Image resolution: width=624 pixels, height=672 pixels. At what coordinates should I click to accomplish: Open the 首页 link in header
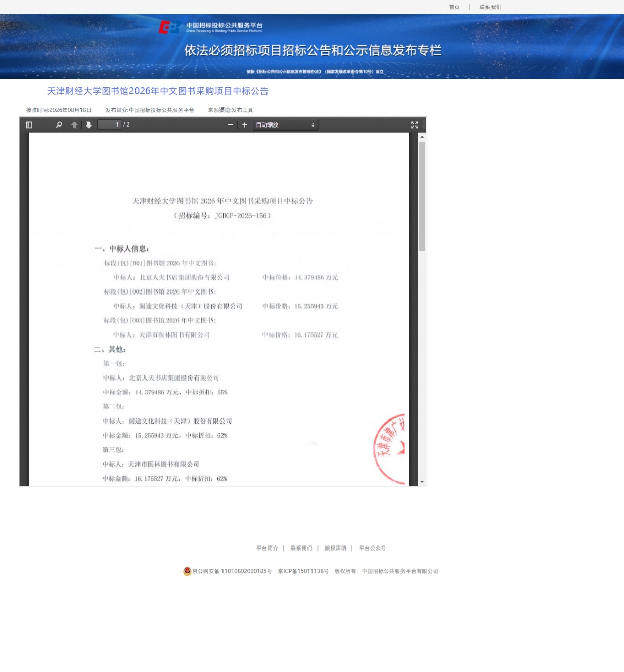[454, 7]
